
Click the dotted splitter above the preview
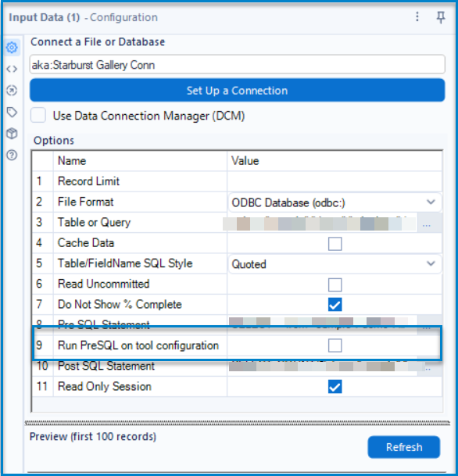click(238, 422)
